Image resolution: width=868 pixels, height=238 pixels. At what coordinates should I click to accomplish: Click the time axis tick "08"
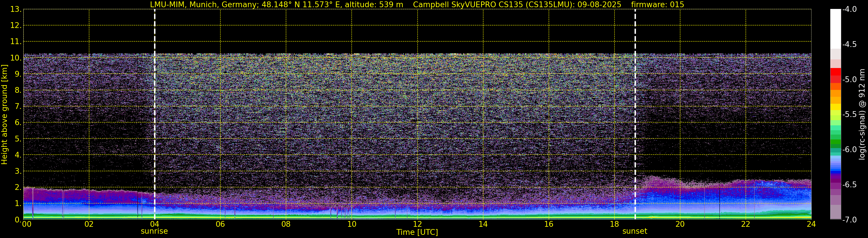[286, 224]
